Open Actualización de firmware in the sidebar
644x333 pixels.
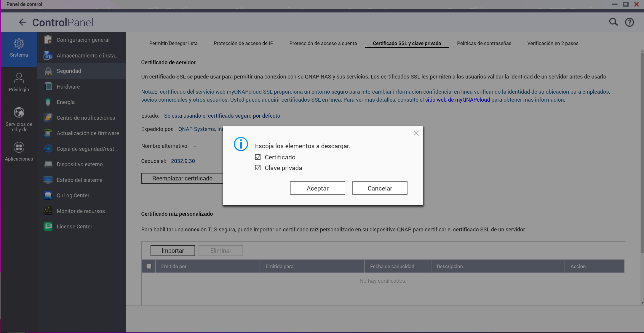(88, 133)
